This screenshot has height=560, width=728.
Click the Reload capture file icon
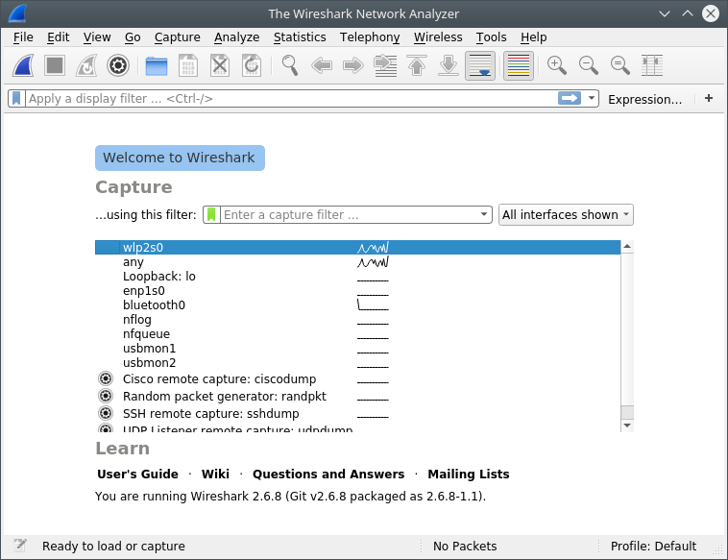click(252, 65)
